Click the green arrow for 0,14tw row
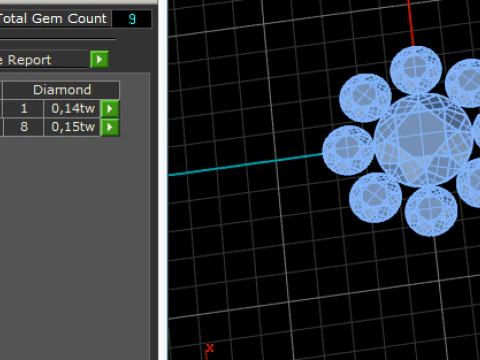This screenshot has height=360, width=480. [110, 109]
